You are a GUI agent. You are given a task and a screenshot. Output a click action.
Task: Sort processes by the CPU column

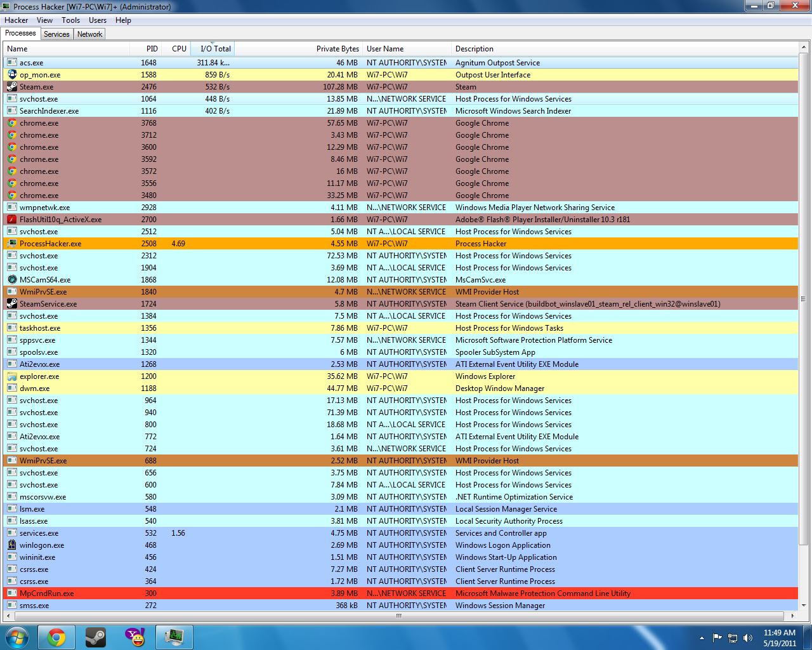(x=176, y=49)
